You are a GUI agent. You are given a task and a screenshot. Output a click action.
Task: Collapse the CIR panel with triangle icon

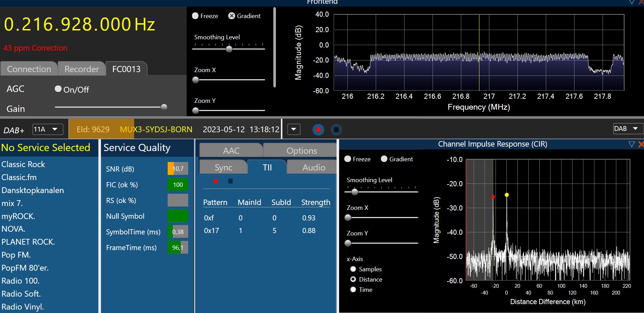tap(632, 145)
